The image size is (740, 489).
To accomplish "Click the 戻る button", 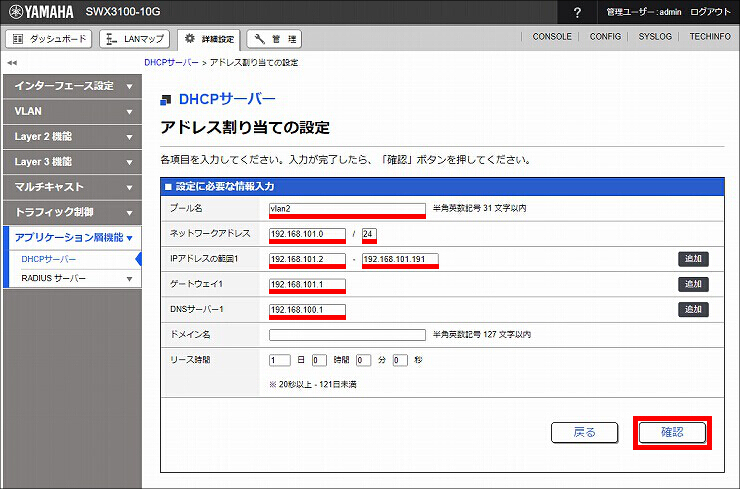I will 584,432.
